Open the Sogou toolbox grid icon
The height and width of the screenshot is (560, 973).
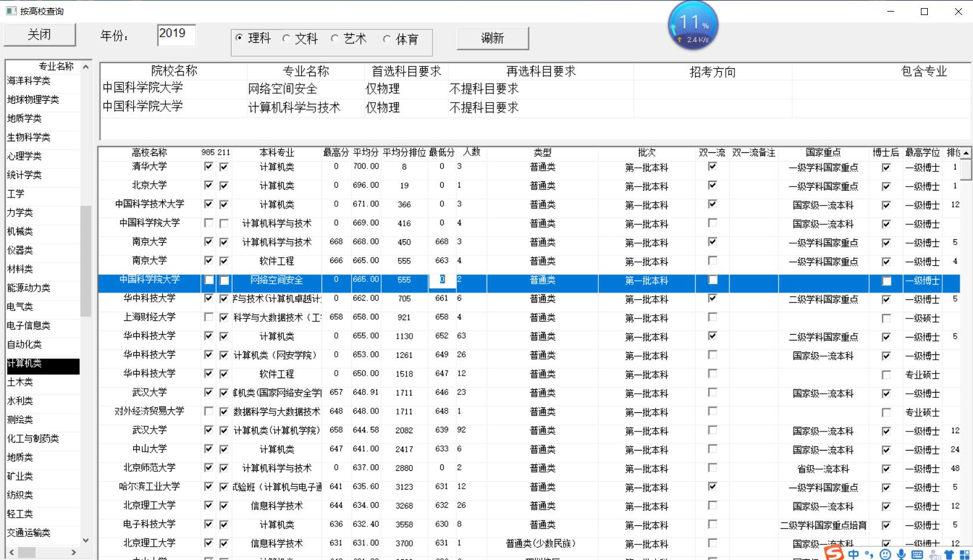tap(965, 555)
